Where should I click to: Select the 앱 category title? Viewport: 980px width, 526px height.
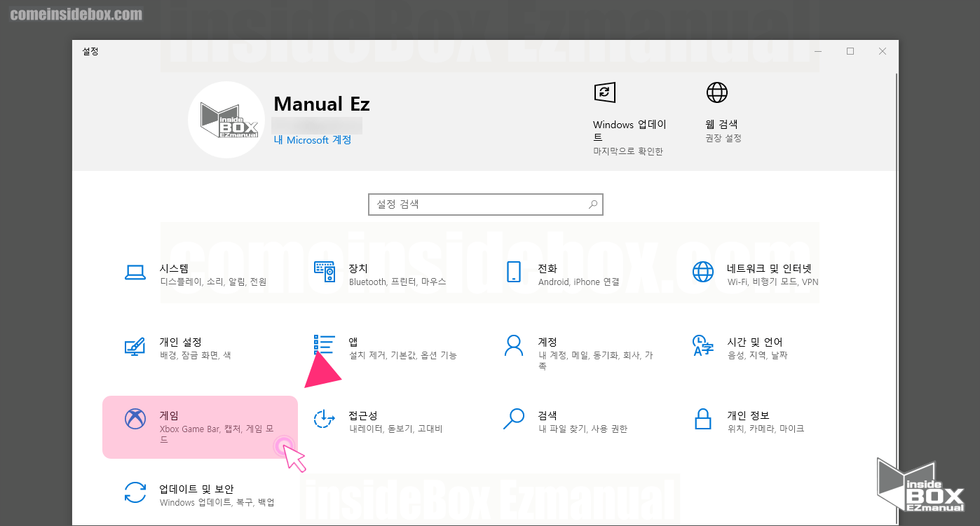pyautogui.click(x=353, y=342)
